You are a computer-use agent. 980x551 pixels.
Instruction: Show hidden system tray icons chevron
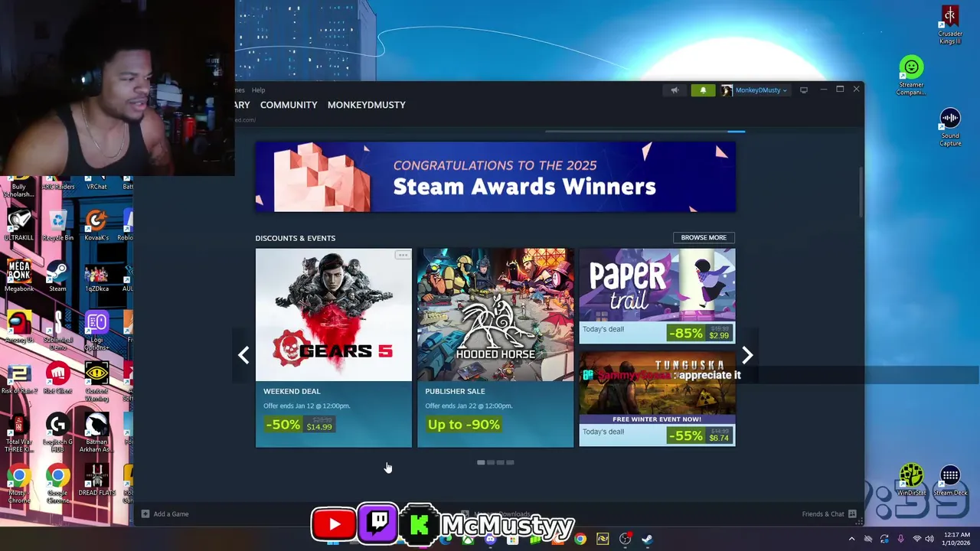851,540
